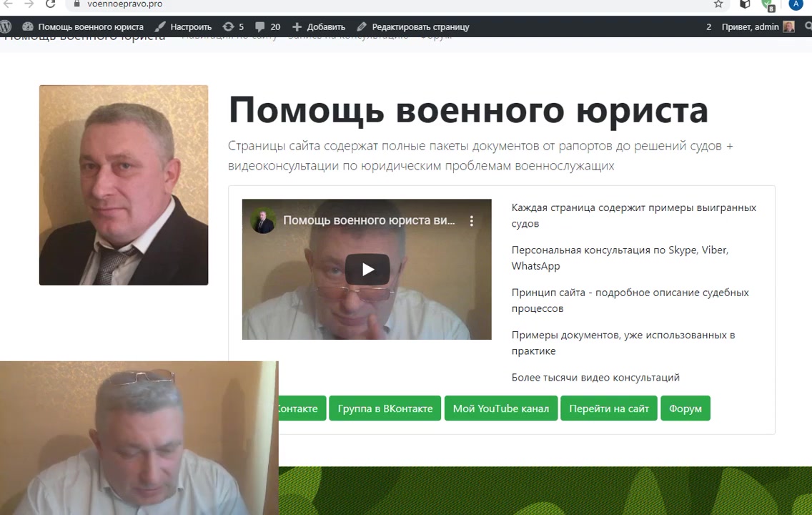This screenshot has width=812, height=515.
Task: Open the 'Добавить' new content menu
Action: 319,27
